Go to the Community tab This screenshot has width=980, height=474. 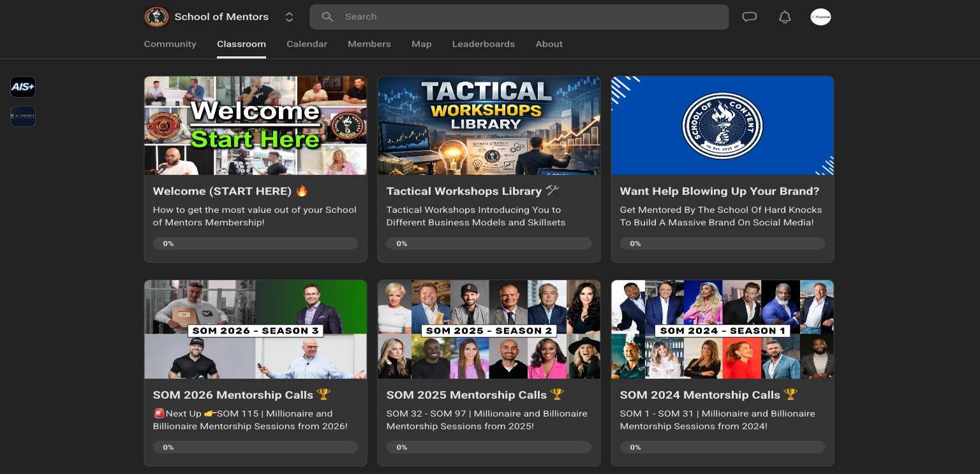(x=170, y=44)
